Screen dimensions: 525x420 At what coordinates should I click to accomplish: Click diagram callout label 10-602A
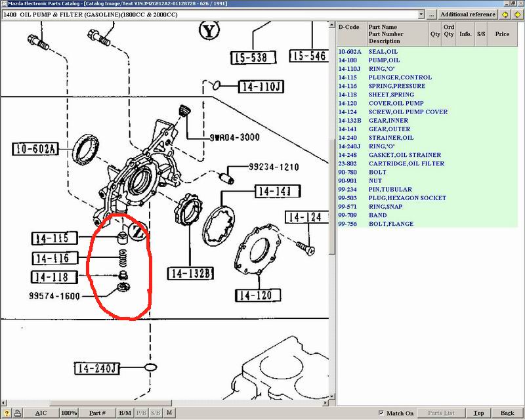tap(35, 149)
